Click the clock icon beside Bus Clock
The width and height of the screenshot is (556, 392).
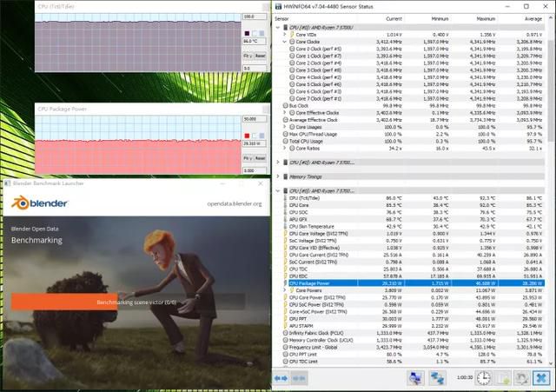coord(286,106)
